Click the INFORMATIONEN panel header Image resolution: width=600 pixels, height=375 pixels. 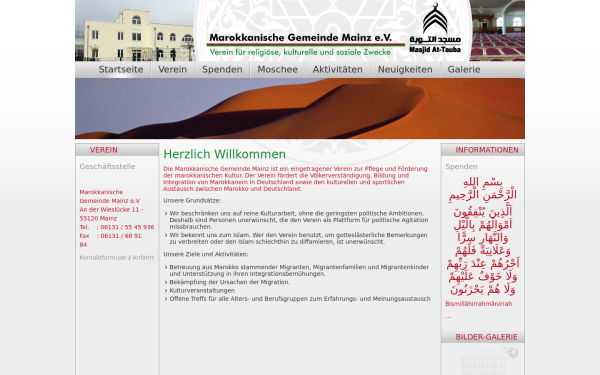[483, 150]
